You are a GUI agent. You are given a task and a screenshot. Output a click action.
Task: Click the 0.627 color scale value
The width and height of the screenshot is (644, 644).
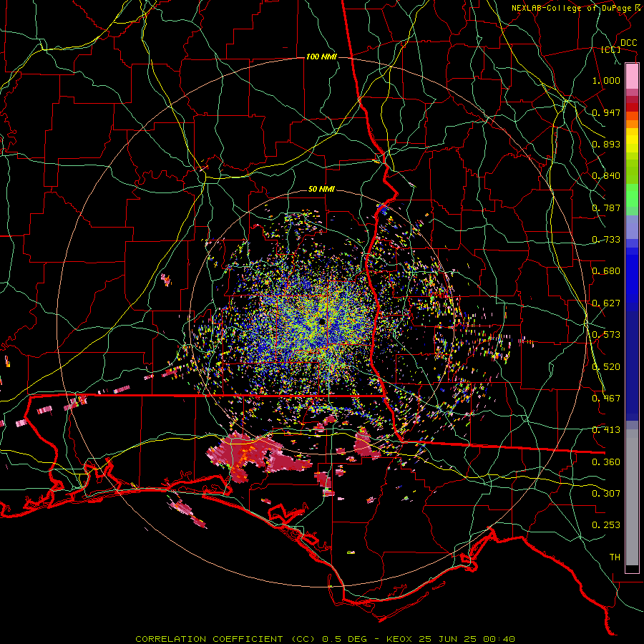[x=606, y=303]
